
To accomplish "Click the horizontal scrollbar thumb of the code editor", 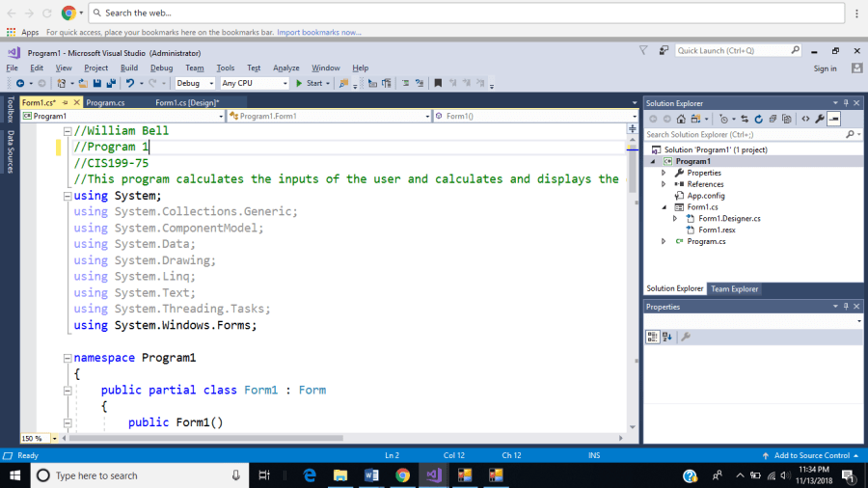I will coord(206,438).
